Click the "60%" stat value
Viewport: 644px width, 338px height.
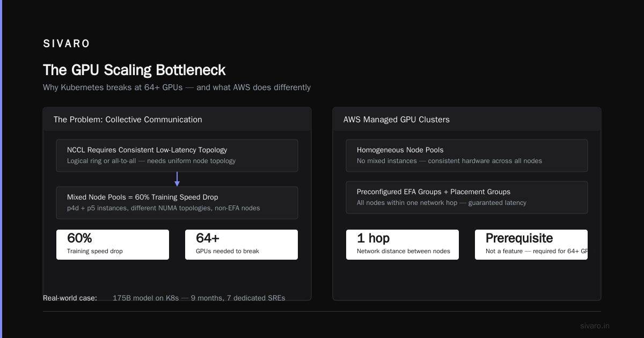(79, 238)
